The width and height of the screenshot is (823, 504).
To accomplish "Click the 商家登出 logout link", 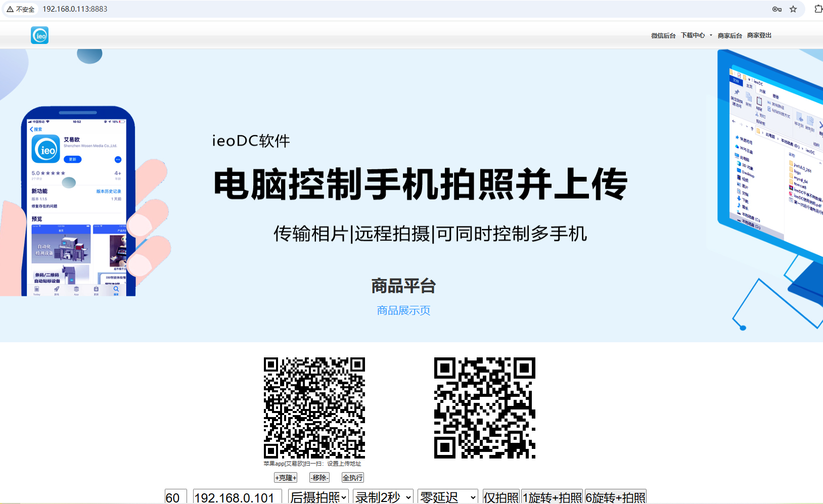I will tap(759, 35).
